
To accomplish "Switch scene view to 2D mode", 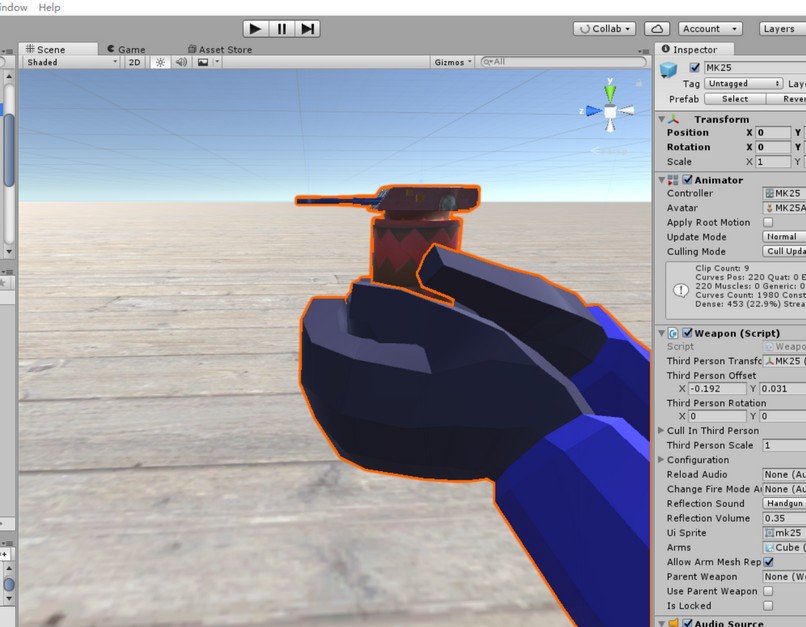I will [x=135, y=62].
